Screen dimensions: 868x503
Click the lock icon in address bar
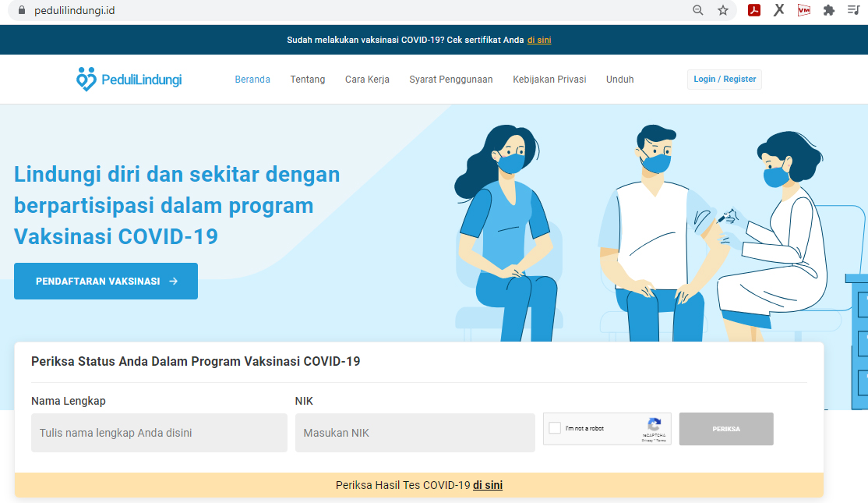pyautogui.click(x=22, y=10)
